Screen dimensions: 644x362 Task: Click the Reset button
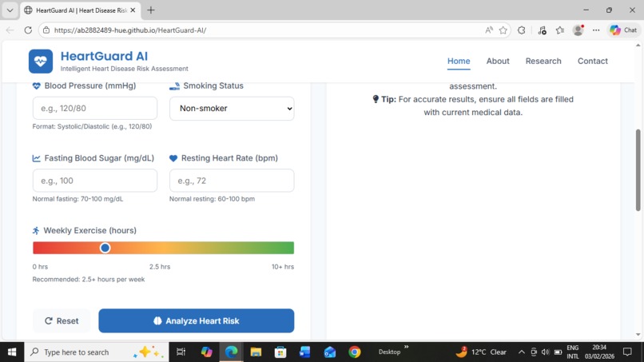tap(62, 321)
